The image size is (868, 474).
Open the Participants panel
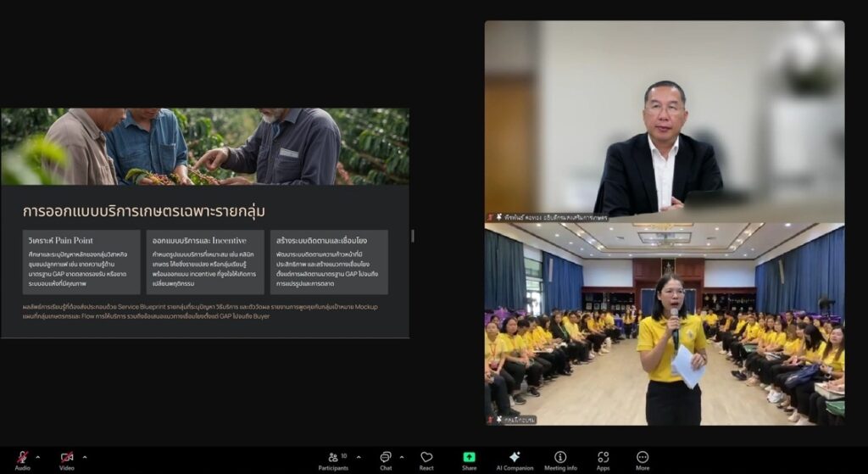pyautogui.click(x=333, y=458)
